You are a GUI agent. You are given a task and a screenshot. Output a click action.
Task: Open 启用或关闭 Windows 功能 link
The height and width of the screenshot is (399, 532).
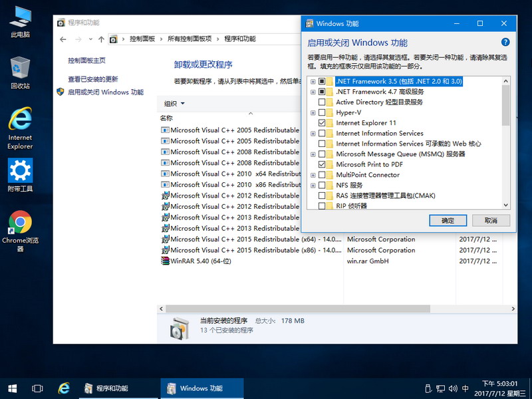pyautogui.click(x=106, y=92)
